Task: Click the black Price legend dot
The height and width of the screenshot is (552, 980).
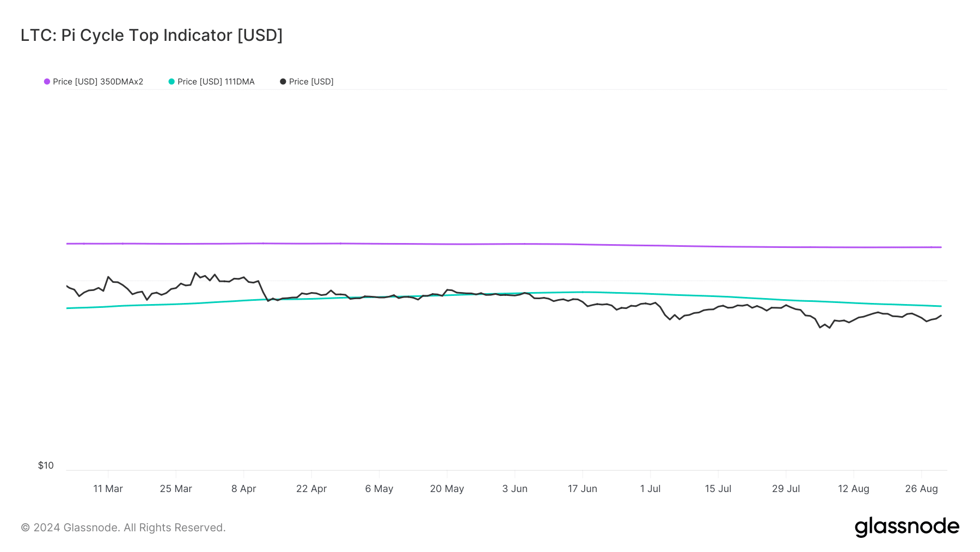Action: (x=283, y=82)
